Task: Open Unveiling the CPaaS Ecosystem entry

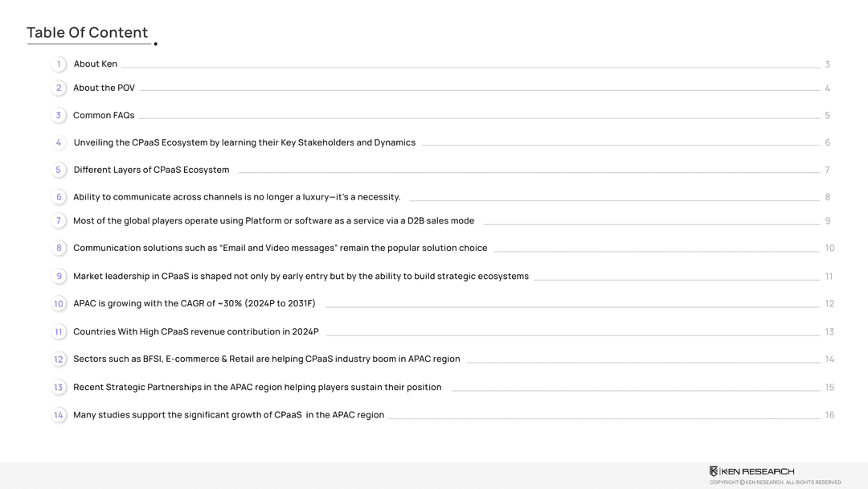Action: [244, 143]
